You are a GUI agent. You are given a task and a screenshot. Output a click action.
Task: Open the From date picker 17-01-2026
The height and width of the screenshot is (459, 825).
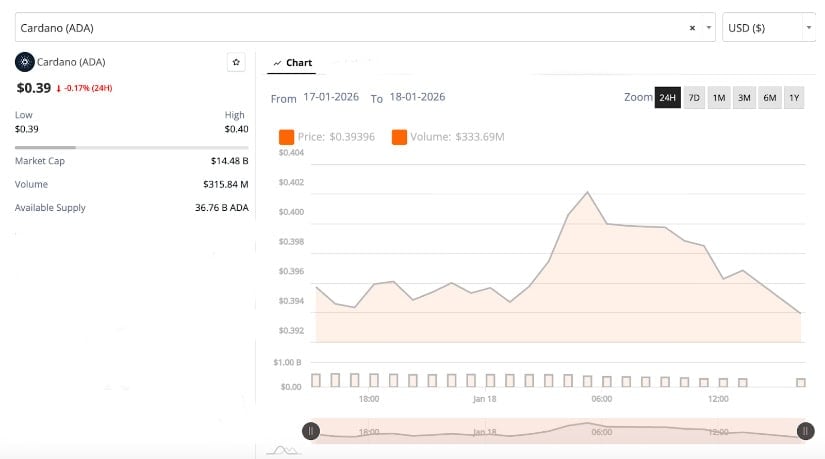[333, 97]
